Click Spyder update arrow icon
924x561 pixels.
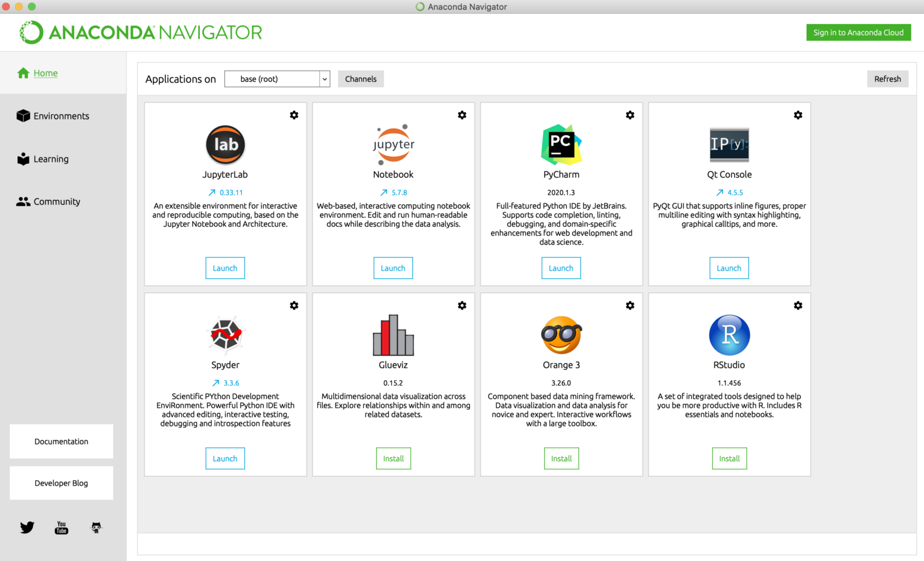216,383
